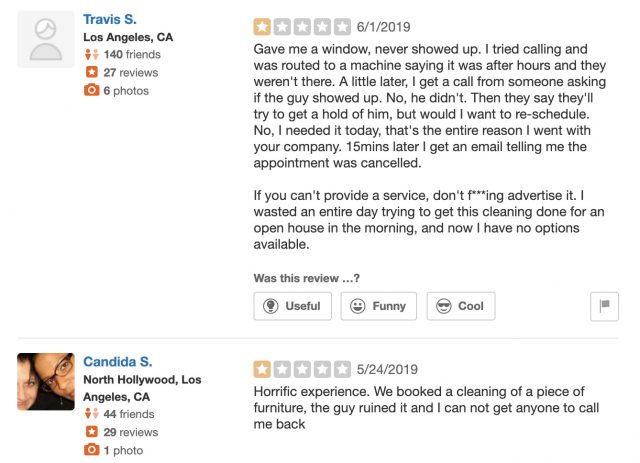
Task: Click friends icon beside 140 friends
Action: click(91, 55)
